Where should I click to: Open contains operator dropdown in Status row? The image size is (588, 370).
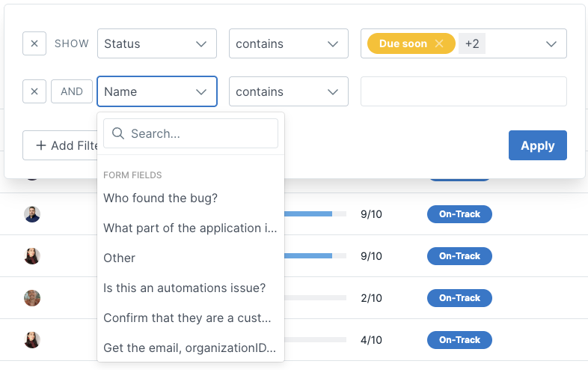(288, 43)
